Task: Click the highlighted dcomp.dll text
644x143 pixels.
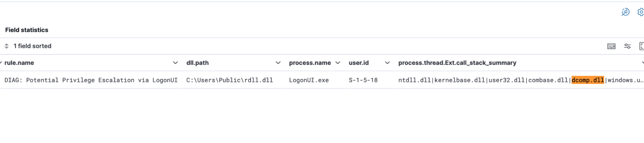Action: pyautogui.click(x=588, y=80)
